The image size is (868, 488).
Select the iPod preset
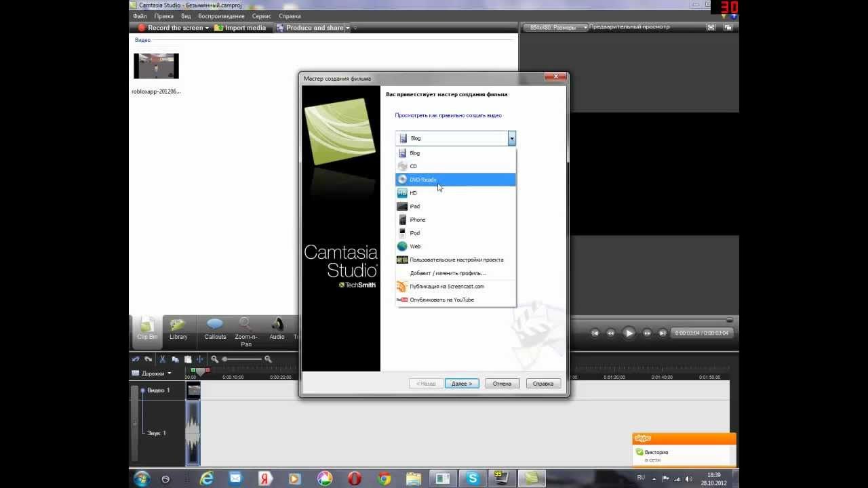pos(456,233)
